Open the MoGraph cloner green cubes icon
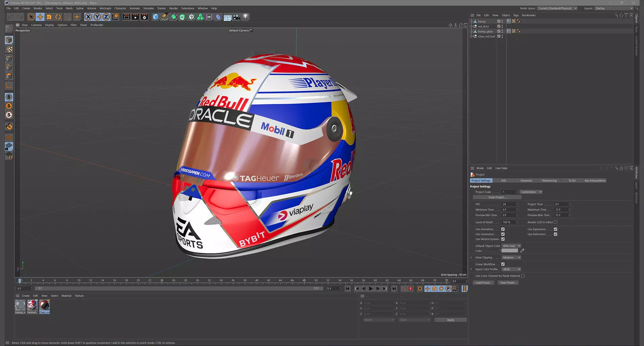The width and height of the screenshot is (644, 346). click(200, 17)
